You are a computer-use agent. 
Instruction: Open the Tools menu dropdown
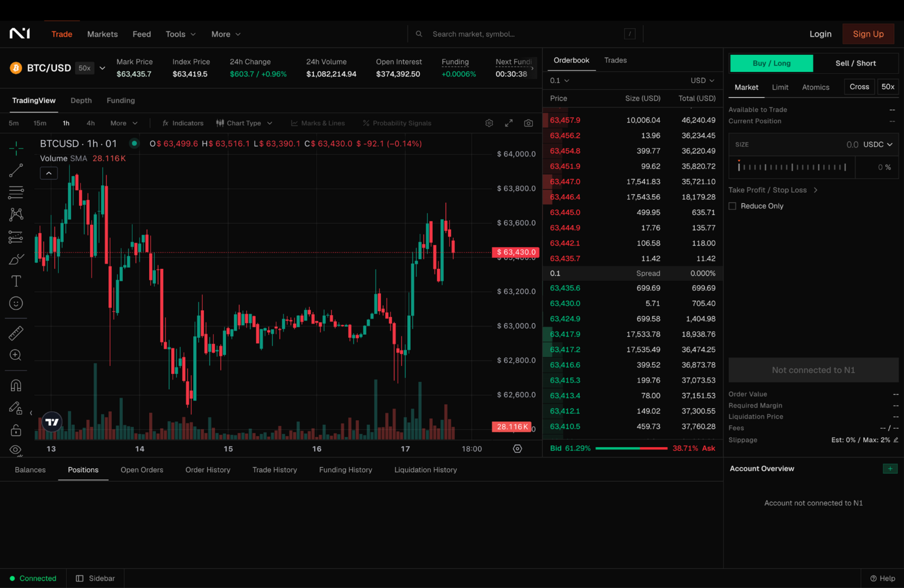[x=180, y=34]
